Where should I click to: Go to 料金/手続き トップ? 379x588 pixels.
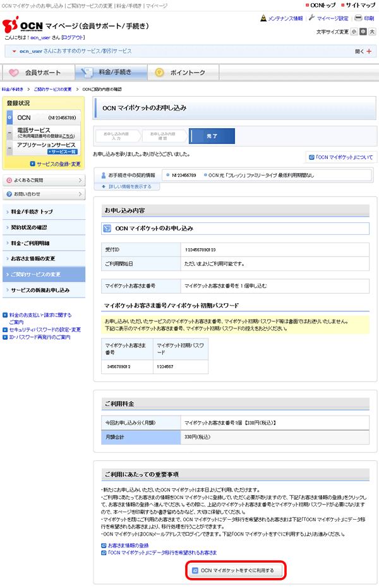tap(44, 212)
